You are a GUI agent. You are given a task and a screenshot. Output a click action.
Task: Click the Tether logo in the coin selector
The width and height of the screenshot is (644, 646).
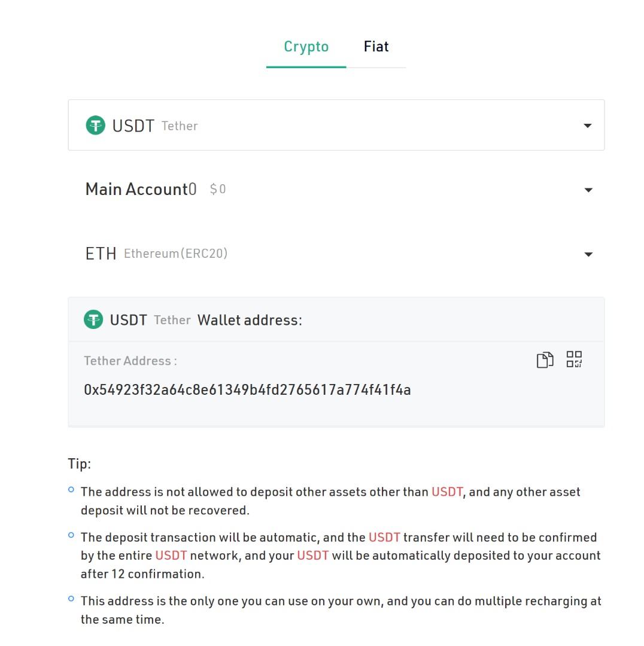(95, 126)
